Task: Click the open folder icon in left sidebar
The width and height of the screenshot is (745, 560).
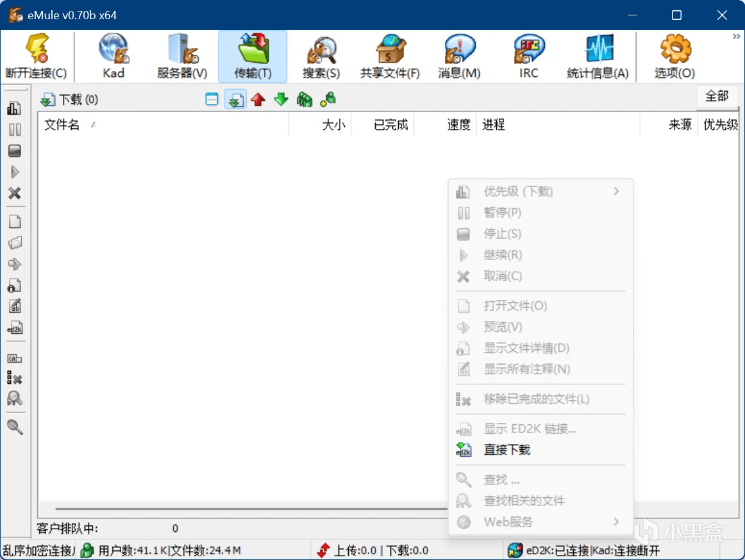Action: pos(15,243)
